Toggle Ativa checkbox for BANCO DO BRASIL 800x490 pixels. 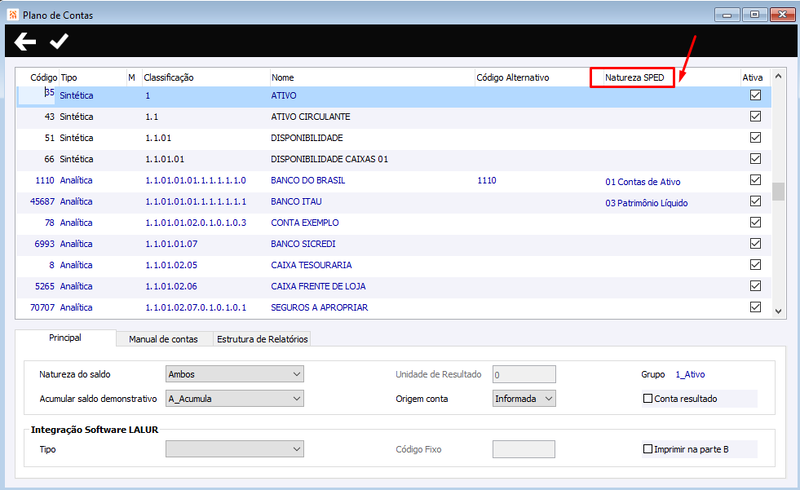click(x=755, y=180)
